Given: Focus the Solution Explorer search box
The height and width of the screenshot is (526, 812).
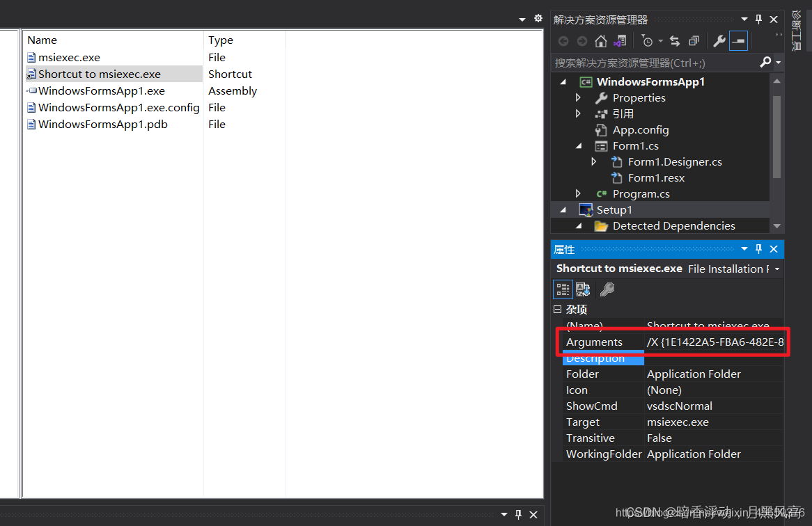Looking at the screenshot, I should (655, 63).
